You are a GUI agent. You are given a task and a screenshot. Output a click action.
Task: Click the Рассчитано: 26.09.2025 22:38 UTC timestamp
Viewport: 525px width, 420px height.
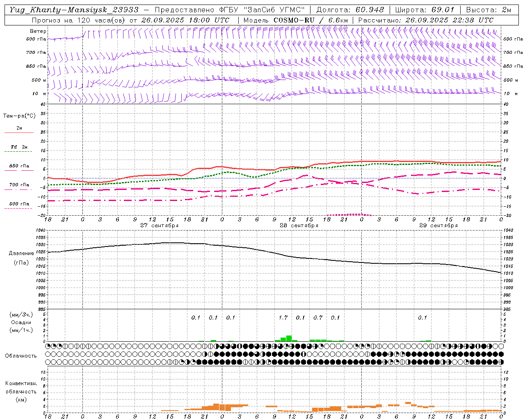click(x=426, y=20)
